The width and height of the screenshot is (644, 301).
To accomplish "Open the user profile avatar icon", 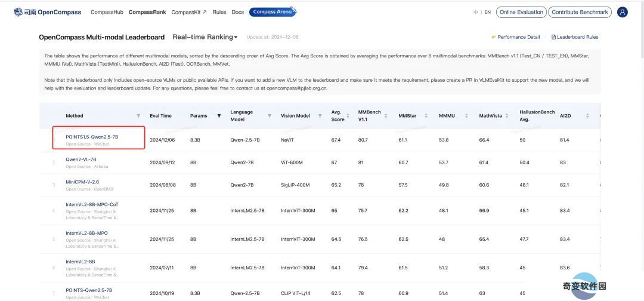I will [623, 12].
